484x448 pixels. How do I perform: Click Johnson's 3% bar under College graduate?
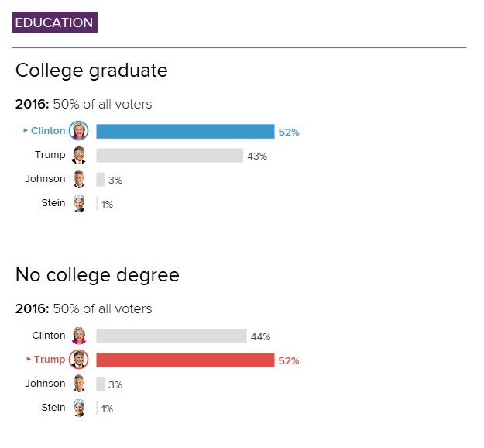click(101, 180)
